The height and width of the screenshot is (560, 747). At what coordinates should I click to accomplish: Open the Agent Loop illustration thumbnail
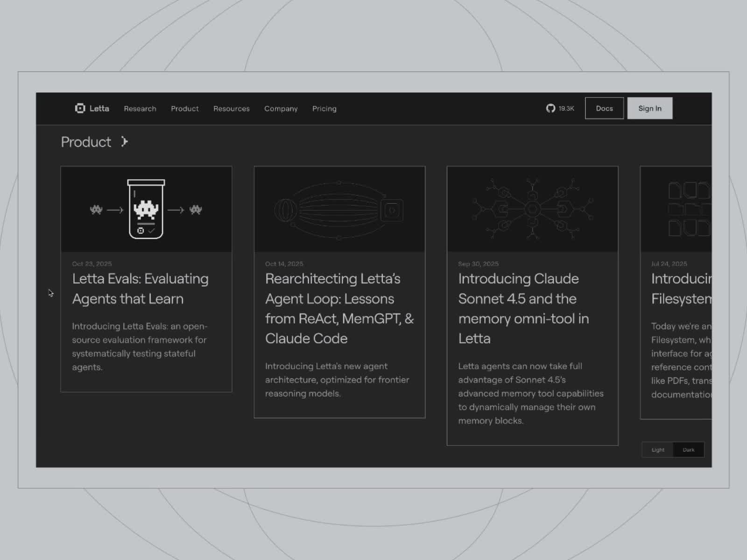click(x=339, y=209)
